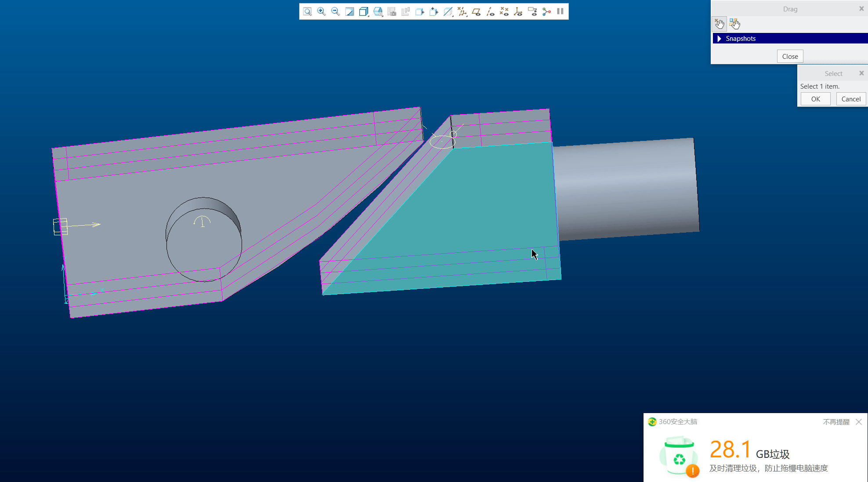Close the Select dialog with X
868x482 pixels.
coord(861,73)
